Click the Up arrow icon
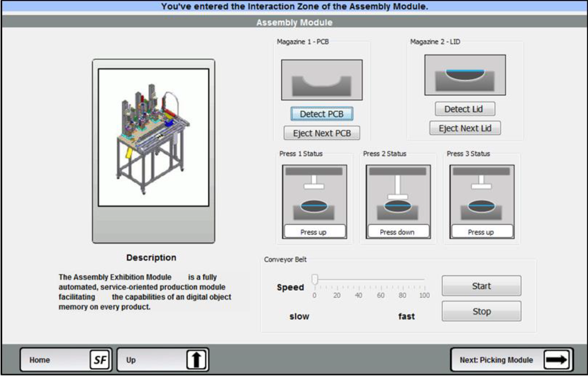The width and height of the screenshot is (588, 376). pos(196,360)
